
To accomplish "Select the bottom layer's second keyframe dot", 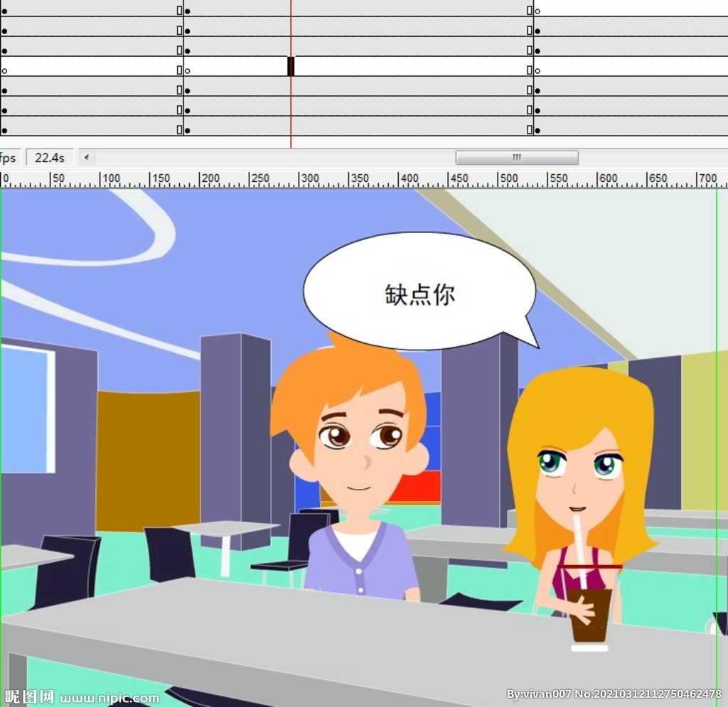I will (x=188, y=131).
